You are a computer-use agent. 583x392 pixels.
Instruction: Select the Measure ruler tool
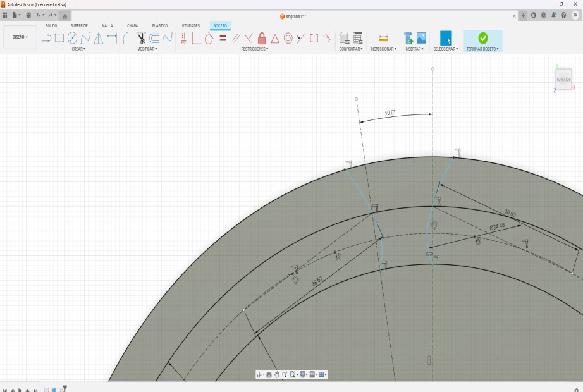pyautogui.click(x=383, y=38)
